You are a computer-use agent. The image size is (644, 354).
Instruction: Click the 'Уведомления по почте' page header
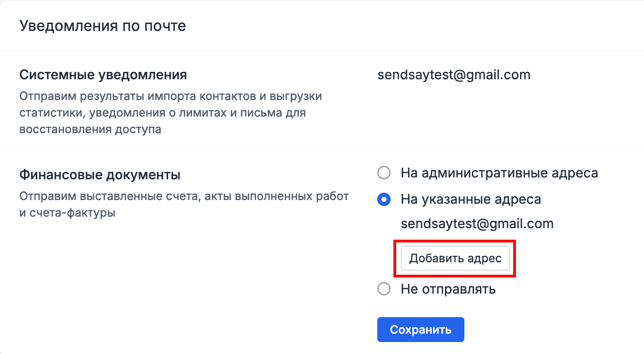pyautogui.click(x=102, y=26)
